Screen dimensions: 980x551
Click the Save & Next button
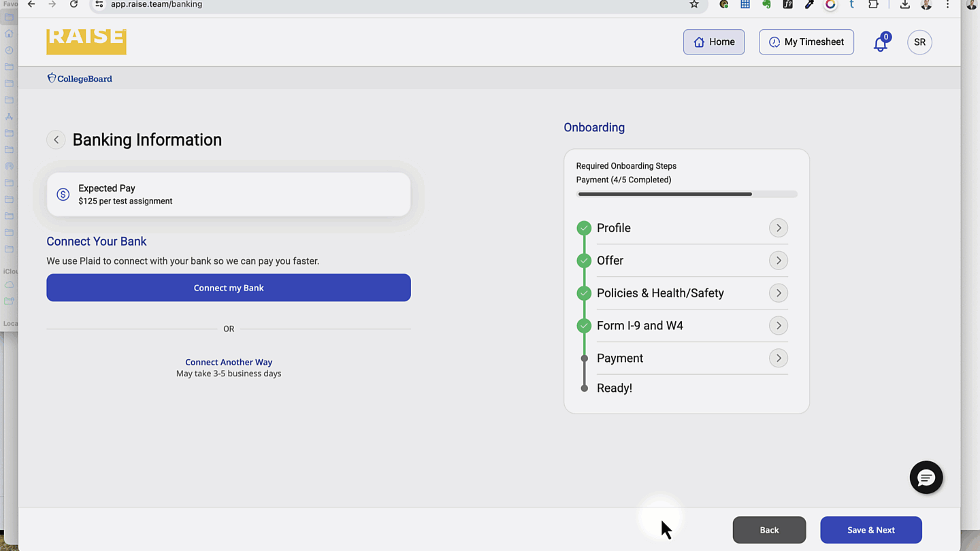[870, 530]
